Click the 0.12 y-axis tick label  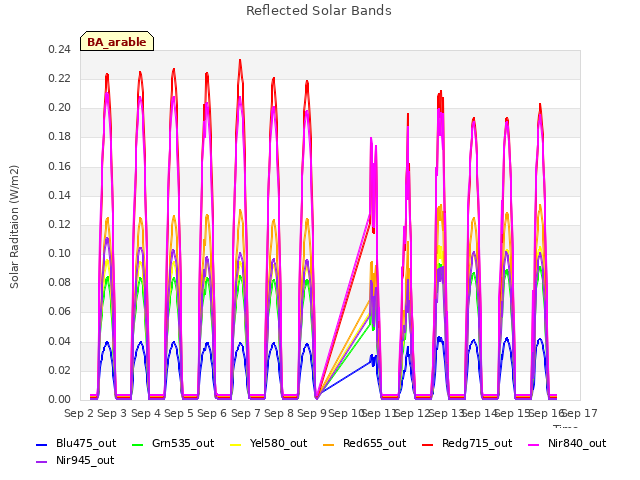[x=59, y=224]
